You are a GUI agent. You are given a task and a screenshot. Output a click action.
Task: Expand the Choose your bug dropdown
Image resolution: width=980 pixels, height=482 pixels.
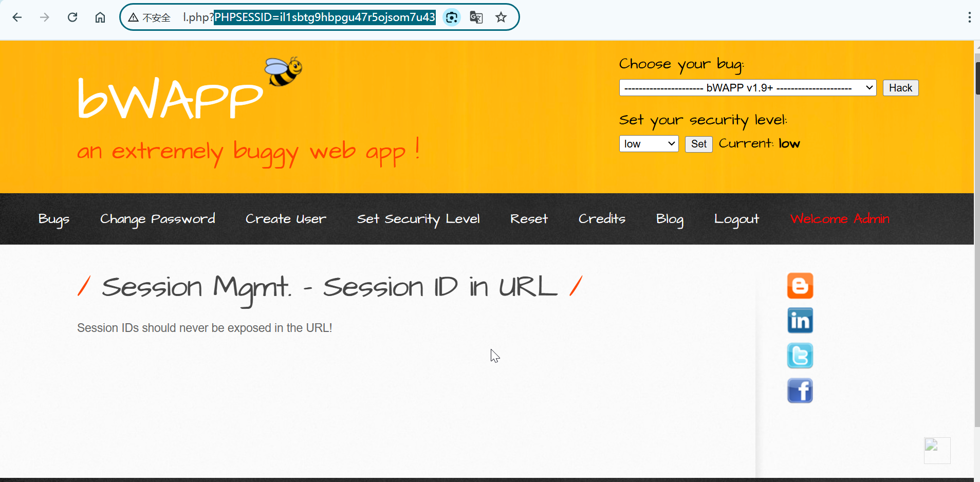coord(747,88)
